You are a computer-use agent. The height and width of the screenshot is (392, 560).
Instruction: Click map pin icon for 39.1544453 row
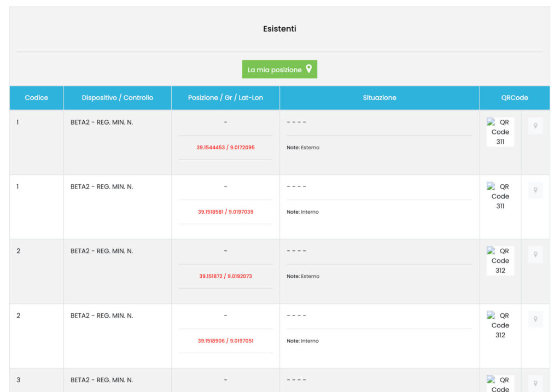(535, 126)
